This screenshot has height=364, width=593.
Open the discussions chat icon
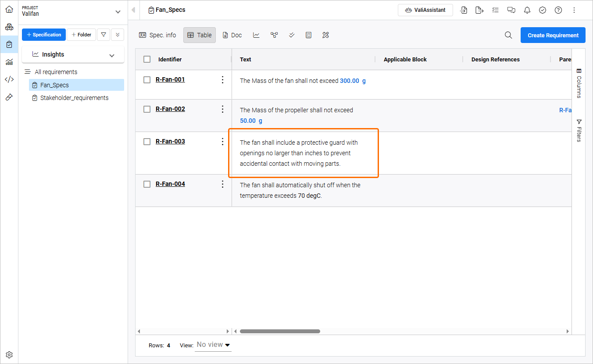point(511,10)
